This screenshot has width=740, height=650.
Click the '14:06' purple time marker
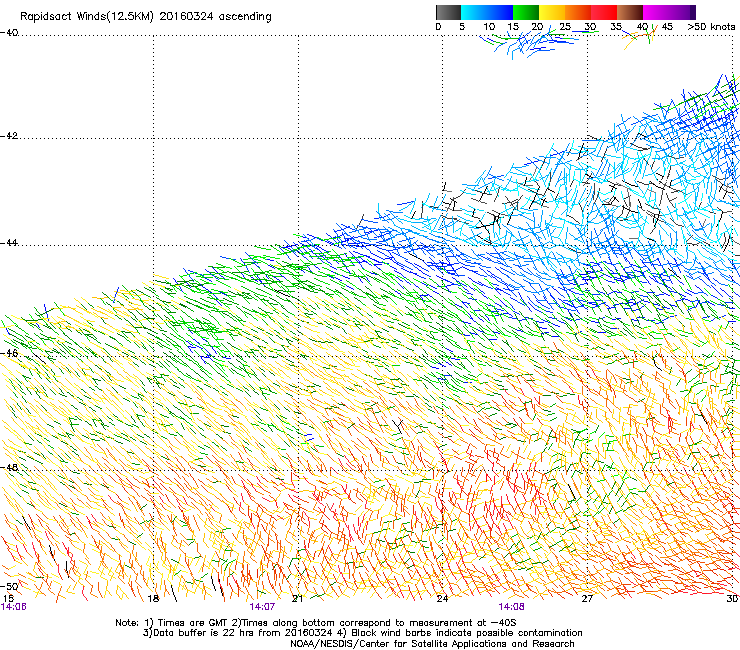(x=13, y=607)
